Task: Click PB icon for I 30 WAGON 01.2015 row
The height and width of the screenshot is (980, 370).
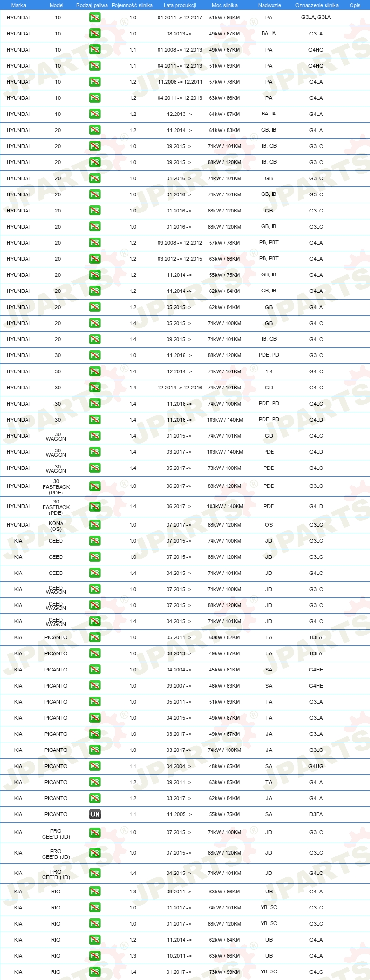Action: point(95,436)
